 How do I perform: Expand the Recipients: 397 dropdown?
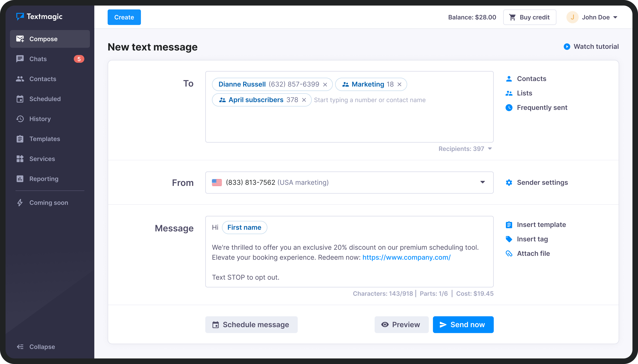click(x=490, y=149)
